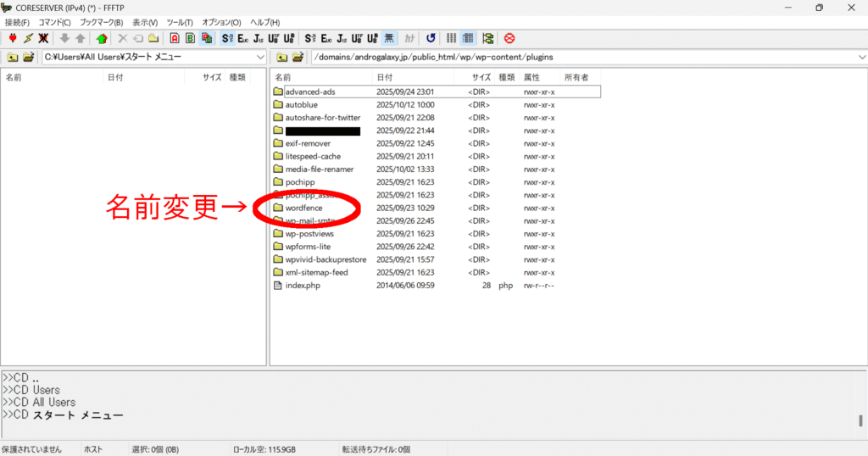Click the Create Folder toolbar icon
Screen dimensions: 868x456
coord(153,38)
